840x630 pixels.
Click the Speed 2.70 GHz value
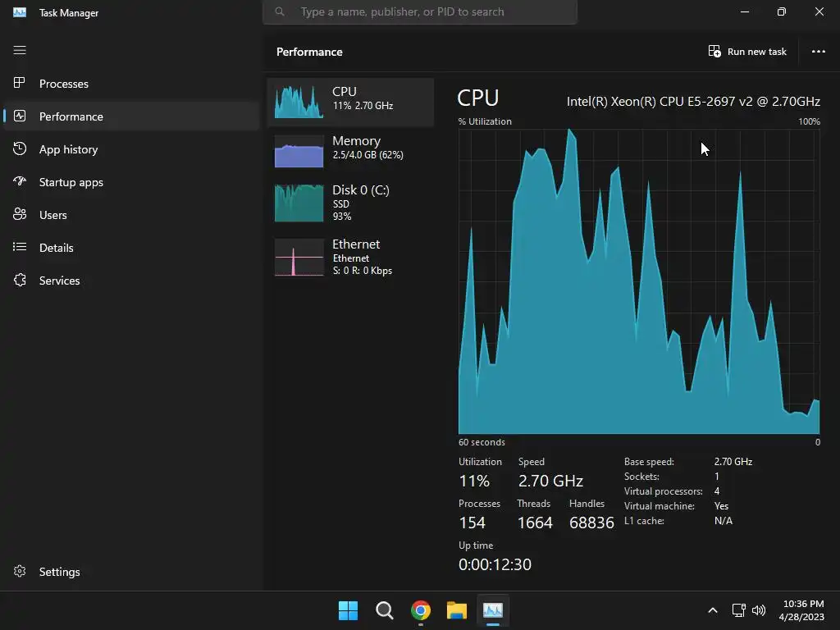[550, 481]
